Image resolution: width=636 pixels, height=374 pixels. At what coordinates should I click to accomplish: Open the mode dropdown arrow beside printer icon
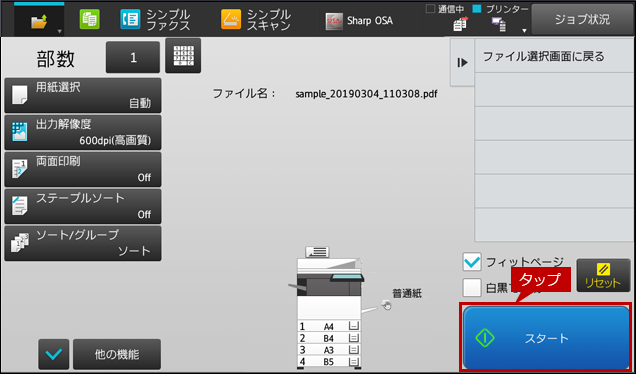524,31
